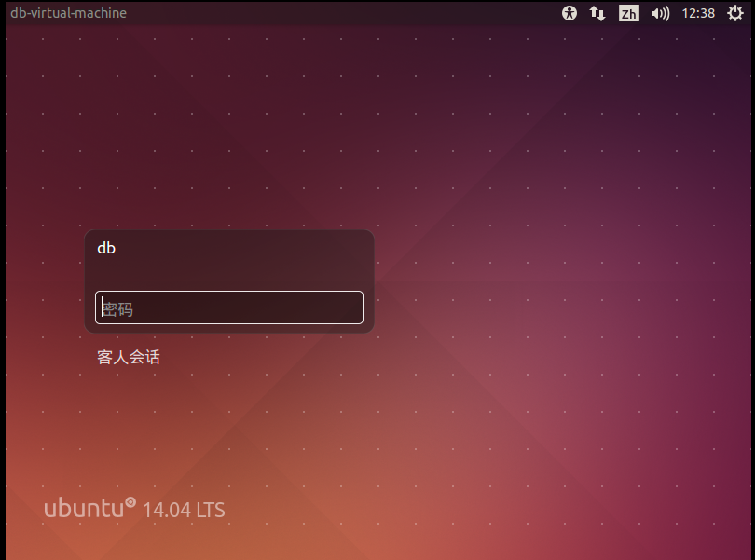This screenshot has width=755, height=560.
Task: Switch input language via Zh indicator
Action: [627, 13]
